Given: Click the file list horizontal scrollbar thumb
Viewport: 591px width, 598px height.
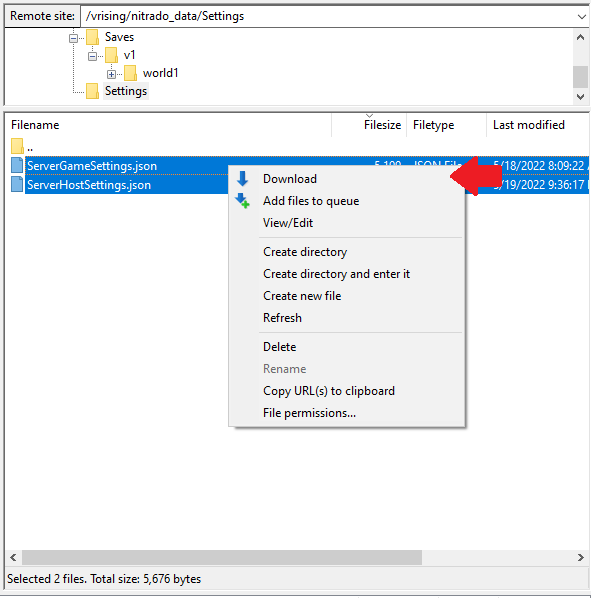Looking at the screenshot, I should (x=222, y=558).
